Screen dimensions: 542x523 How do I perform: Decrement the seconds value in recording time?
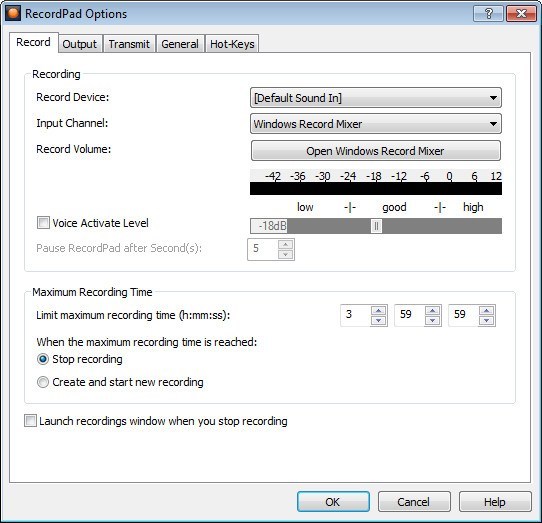[486, 320]
